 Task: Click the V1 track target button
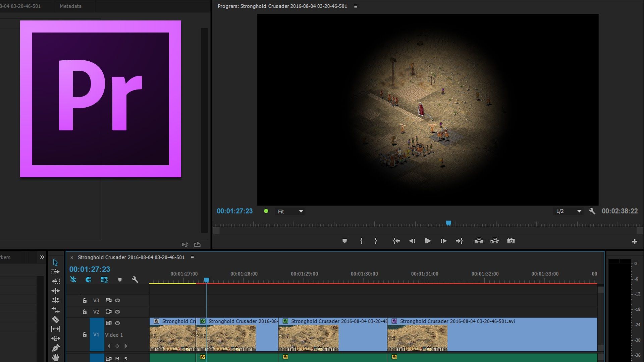(x=96, y=335)
